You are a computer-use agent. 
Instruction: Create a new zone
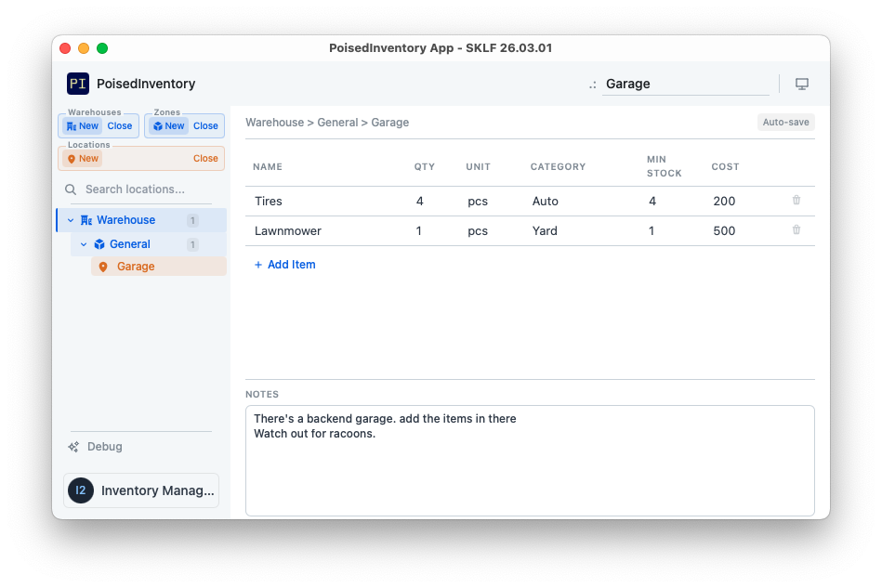[169, 126]
